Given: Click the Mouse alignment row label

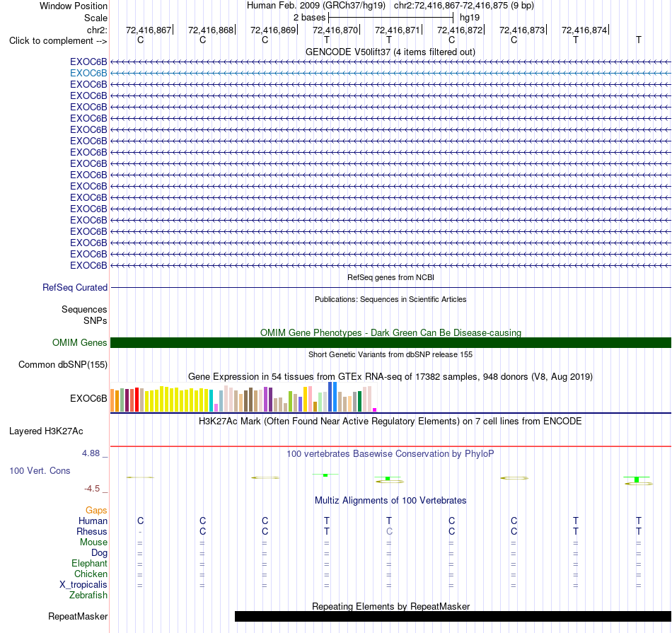Looking at the screenshot, I should click(x=93, y=542).
